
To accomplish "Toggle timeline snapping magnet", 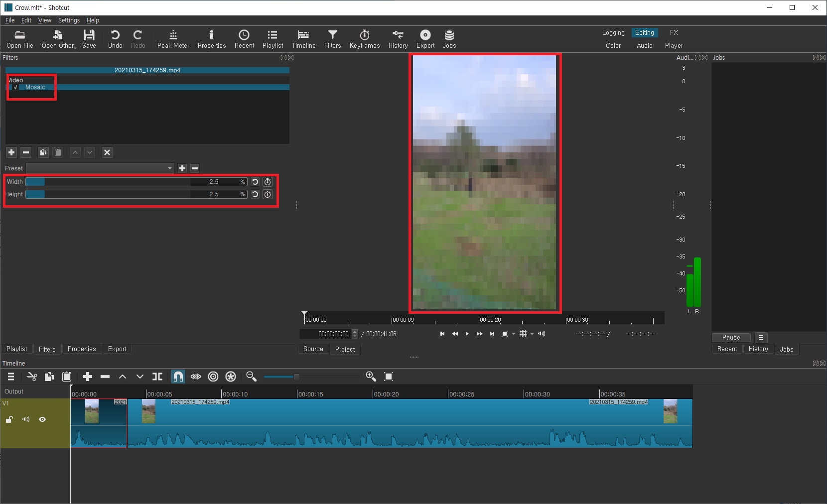I will [x=178, y=377].
